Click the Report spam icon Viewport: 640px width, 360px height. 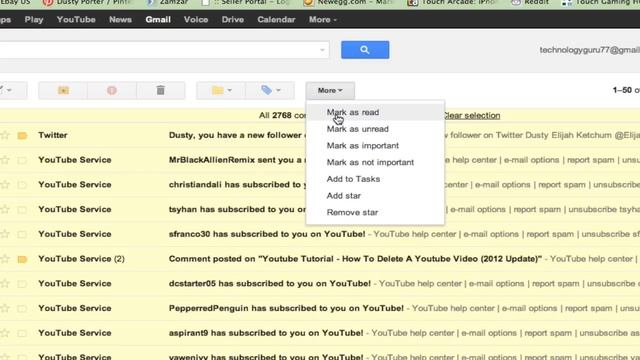coord(112,90)
